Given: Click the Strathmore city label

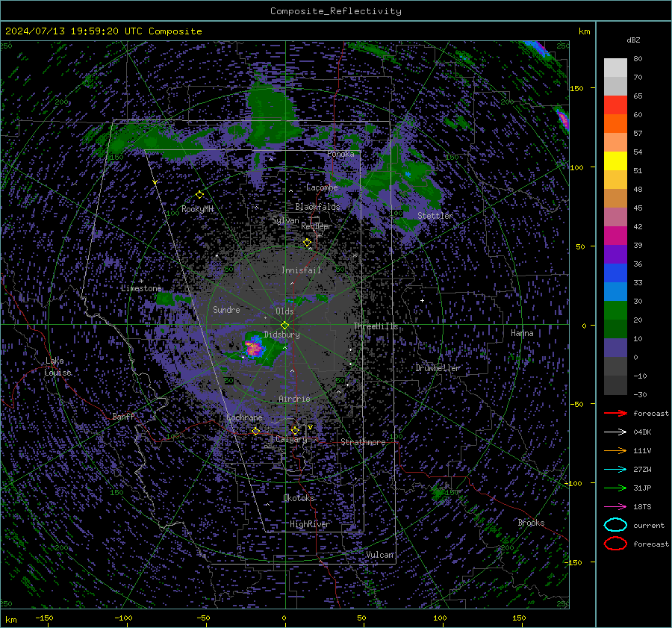Looking at the screenshot, I should 363,442.
